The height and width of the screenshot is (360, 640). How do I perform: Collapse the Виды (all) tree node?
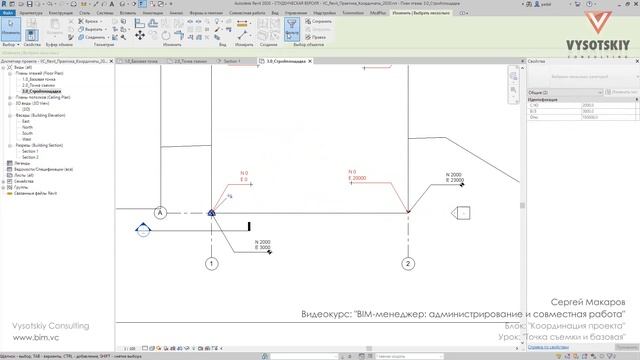click(3, 67)
